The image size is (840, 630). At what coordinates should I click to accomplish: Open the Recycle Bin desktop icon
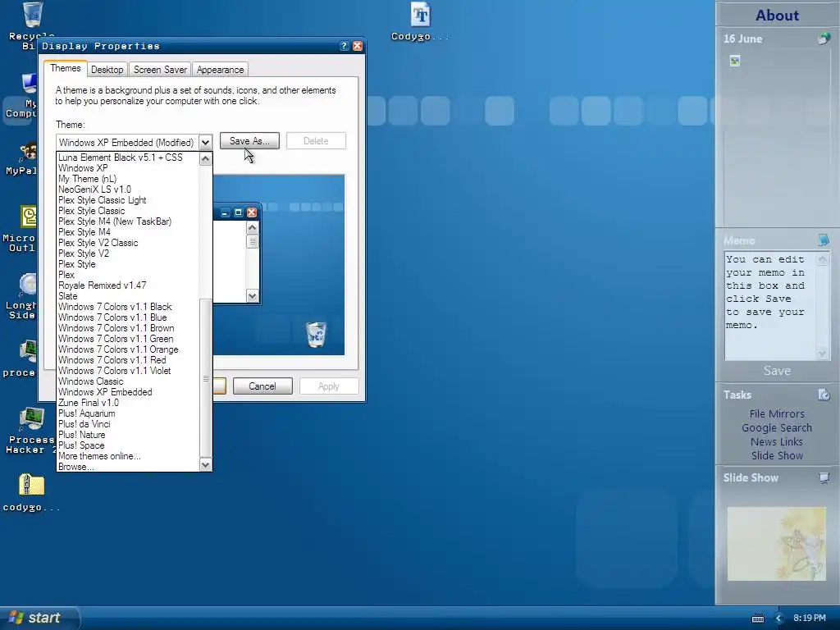(32, 15)
